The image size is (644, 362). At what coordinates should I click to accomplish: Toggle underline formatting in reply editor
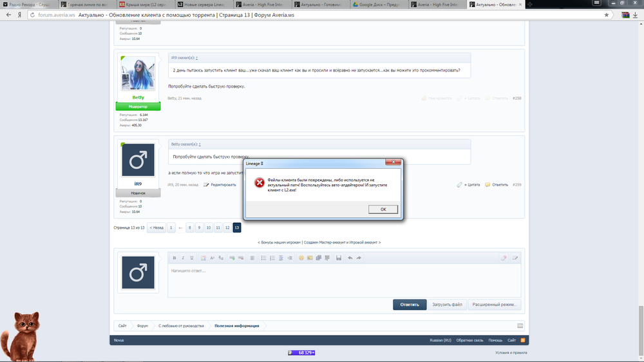click(x=191, y=258)
